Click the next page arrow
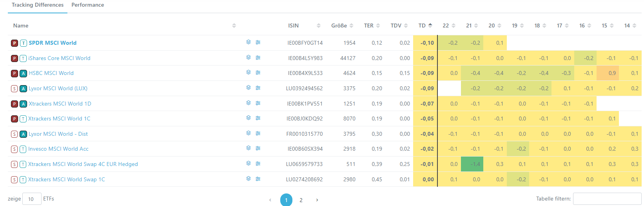Viewport: 644px width, 206px height. pyautogui.click(x=317, y=200)
